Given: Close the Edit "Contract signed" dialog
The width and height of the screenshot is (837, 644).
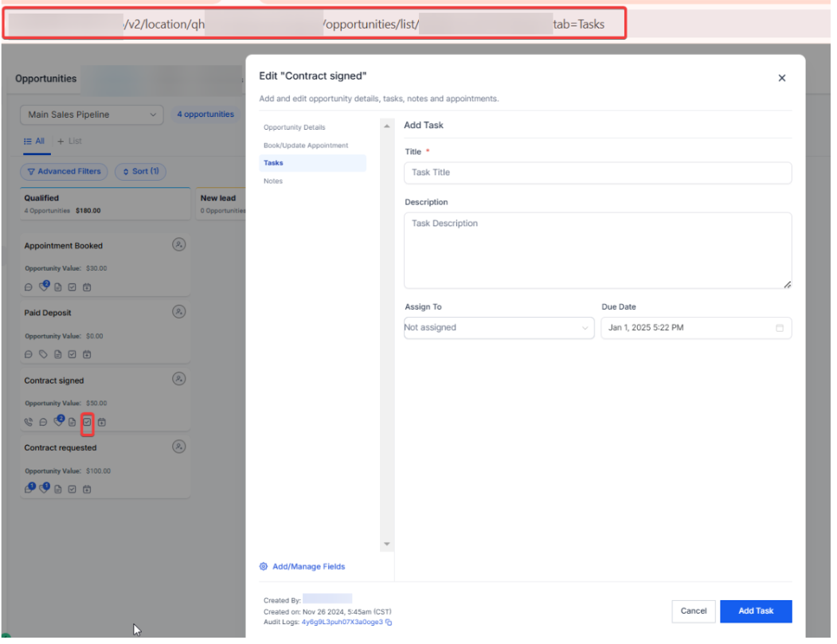Looking at the screenshot, I should tap(781, 78).
